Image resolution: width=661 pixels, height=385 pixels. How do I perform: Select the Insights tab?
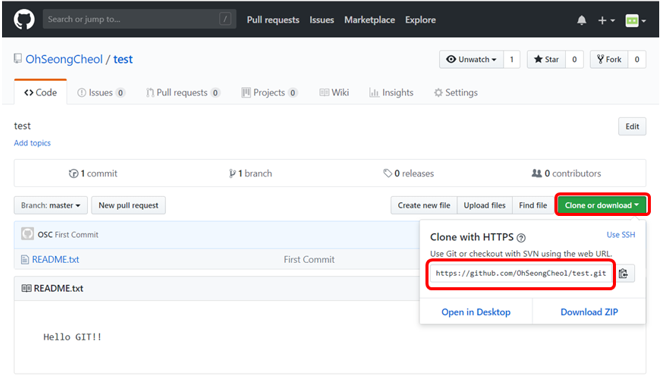pos(391,92)
